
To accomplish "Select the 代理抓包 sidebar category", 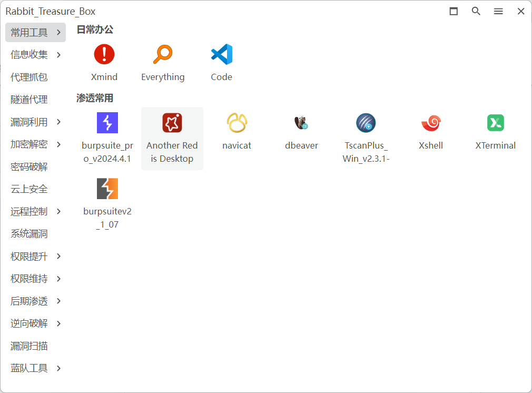I will pyautogui.click(x=29, y=77).
